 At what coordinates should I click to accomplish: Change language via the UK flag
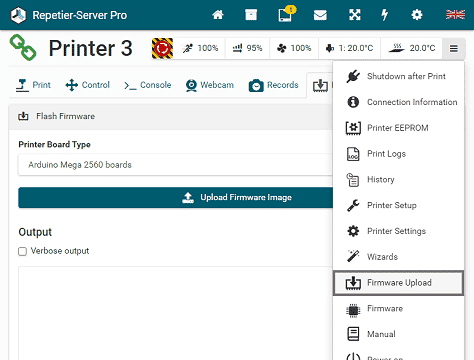point(455,15)
